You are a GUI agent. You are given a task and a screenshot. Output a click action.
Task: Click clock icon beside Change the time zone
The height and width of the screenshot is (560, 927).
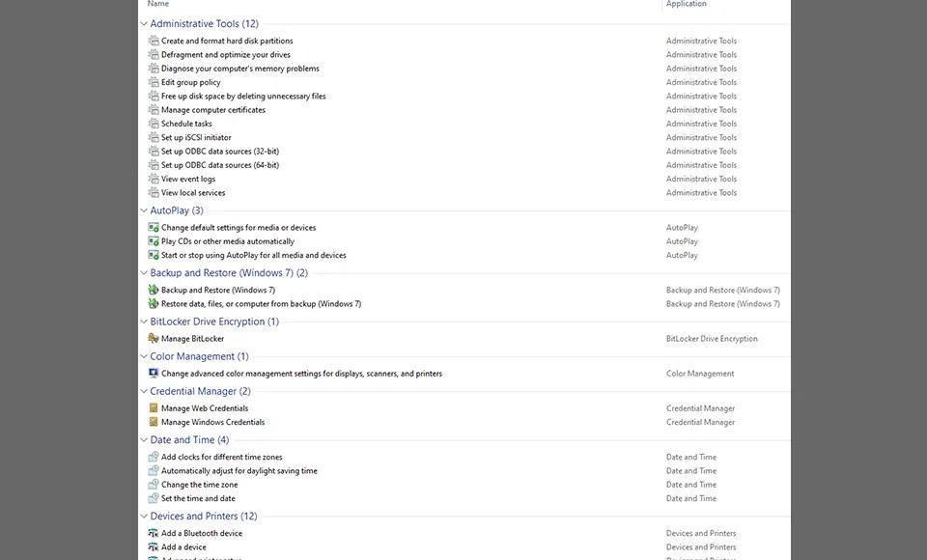tap(154, 485)
